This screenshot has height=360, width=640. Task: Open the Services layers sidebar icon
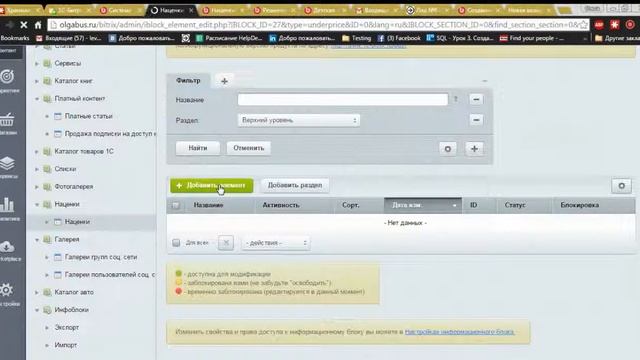(x=7, y=164)
